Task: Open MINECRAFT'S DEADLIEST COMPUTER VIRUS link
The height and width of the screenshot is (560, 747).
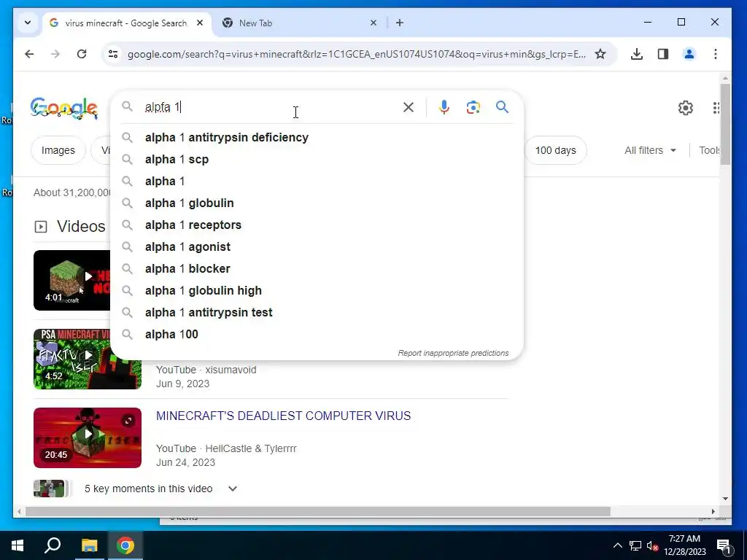Action: (x=284, y=416)
